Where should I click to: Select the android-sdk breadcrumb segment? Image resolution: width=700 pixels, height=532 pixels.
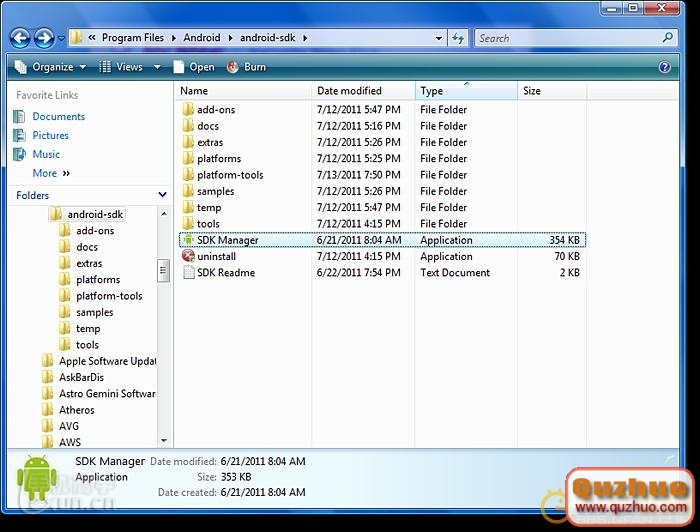[267, 38]
